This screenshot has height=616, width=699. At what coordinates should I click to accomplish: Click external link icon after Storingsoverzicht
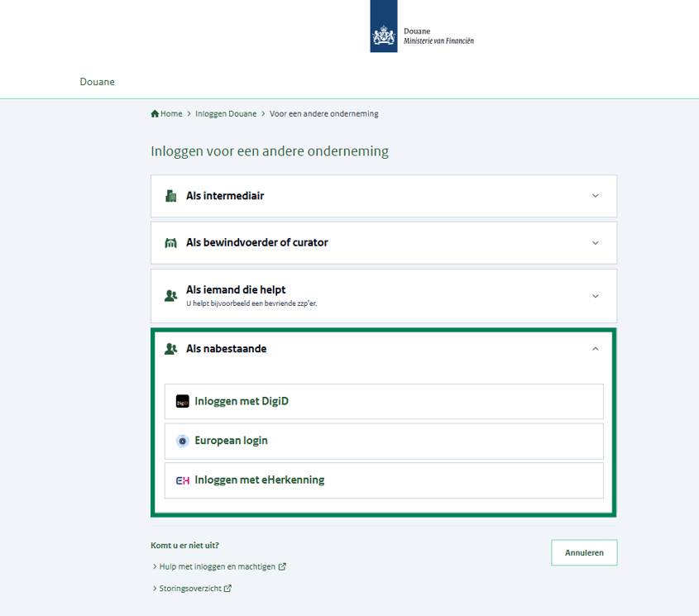tap(227, 589)
